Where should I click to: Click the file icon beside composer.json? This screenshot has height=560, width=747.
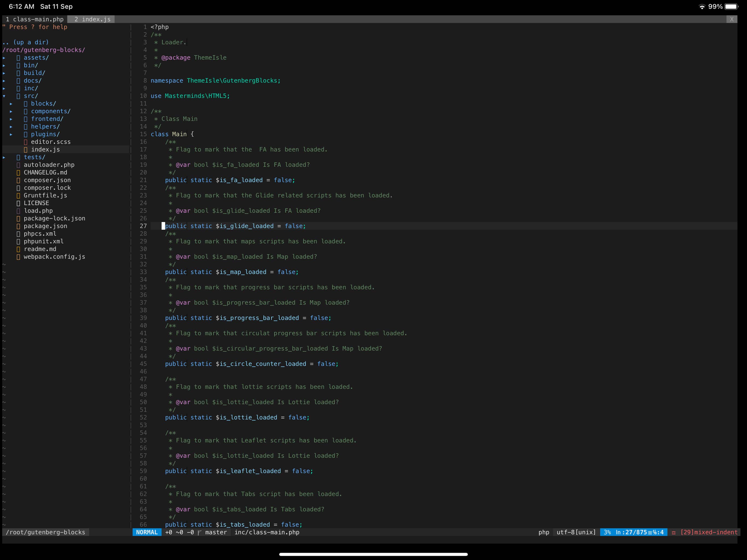pyautogui.click(x=19, y=180)
